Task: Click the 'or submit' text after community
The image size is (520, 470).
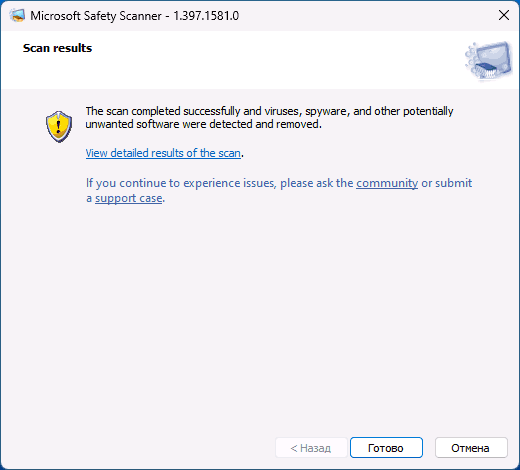Action: [x=446, y=183]
